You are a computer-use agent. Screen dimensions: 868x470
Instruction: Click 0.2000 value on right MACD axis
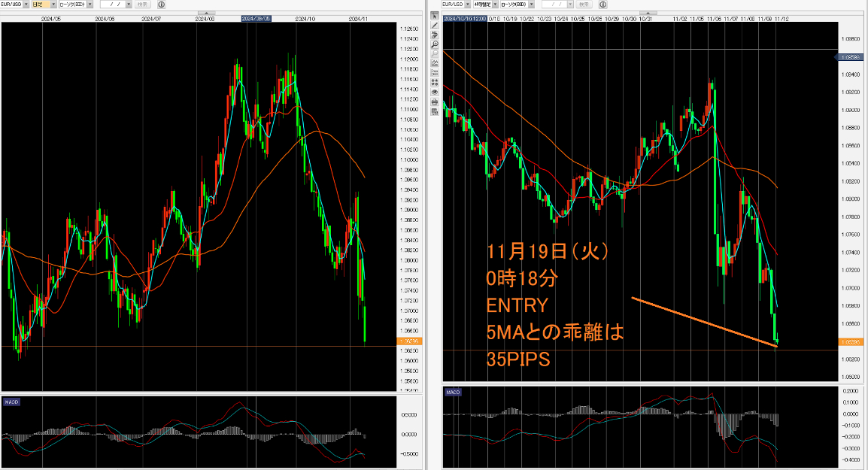tap(850, 391)
